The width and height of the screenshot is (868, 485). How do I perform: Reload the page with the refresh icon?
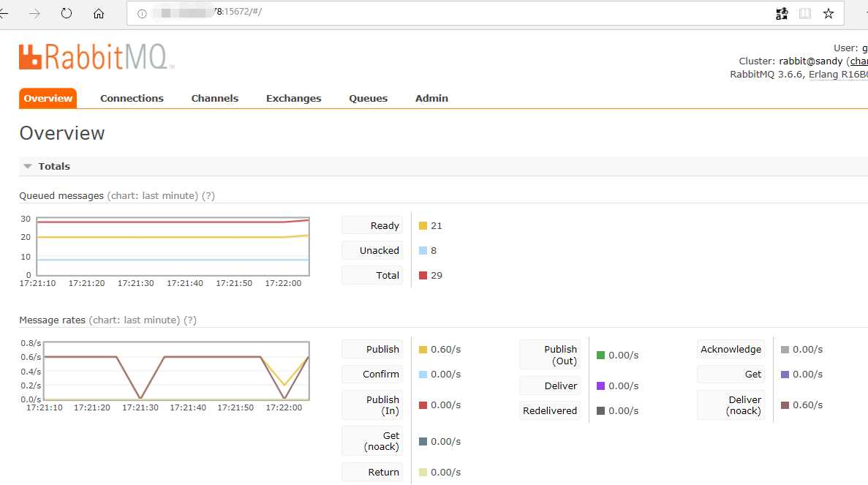tap(67, 13)
